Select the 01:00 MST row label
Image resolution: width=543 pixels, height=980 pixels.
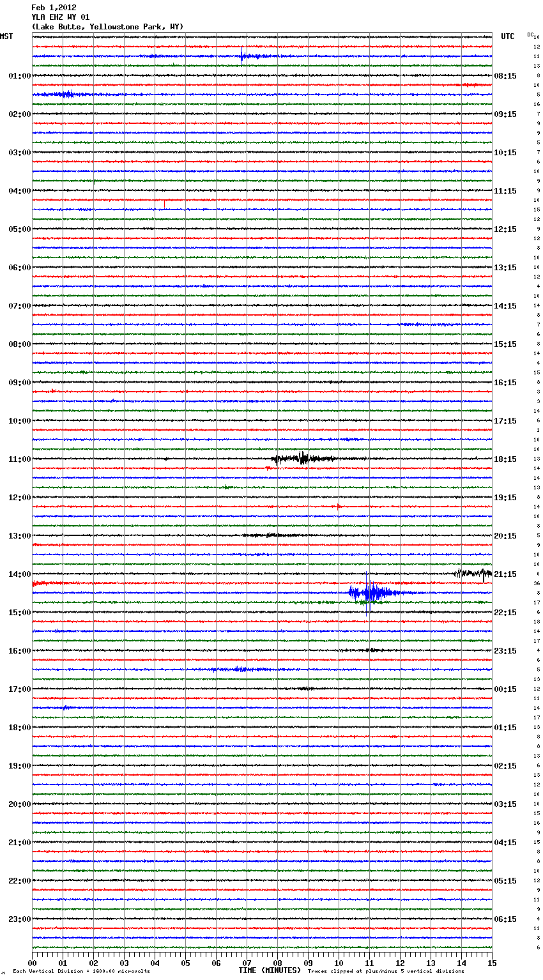[x=20, y=76]
